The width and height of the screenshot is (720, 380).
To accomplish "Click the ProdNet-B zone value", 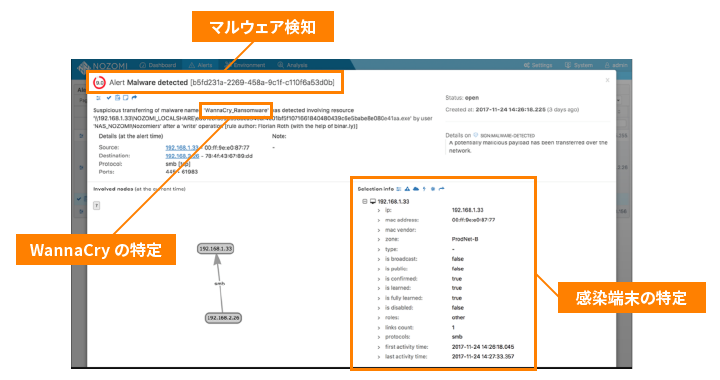I will pos(465,240).
